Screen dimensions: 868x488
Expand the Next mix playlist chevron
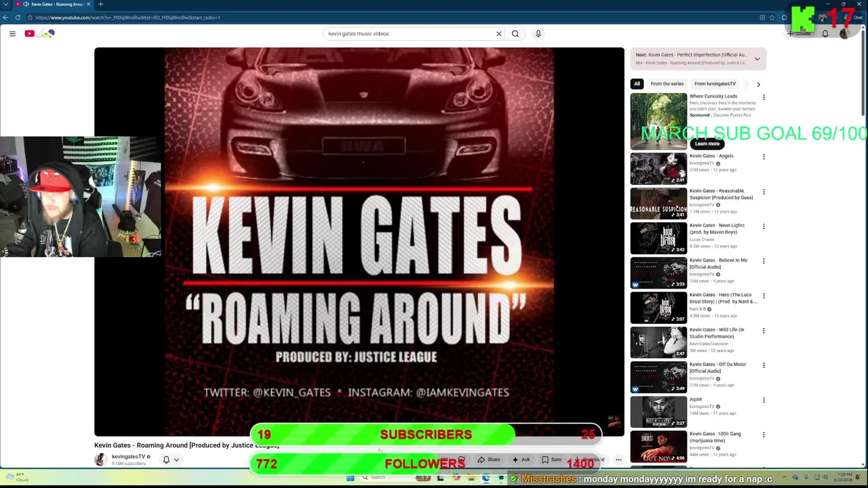pyautogui.click(x=757, y=59)
